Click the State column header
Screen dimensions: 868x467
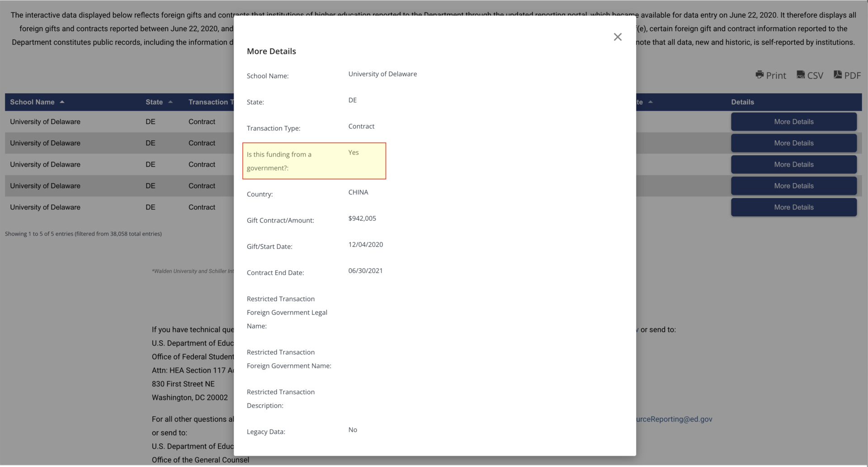coord(154,102)
